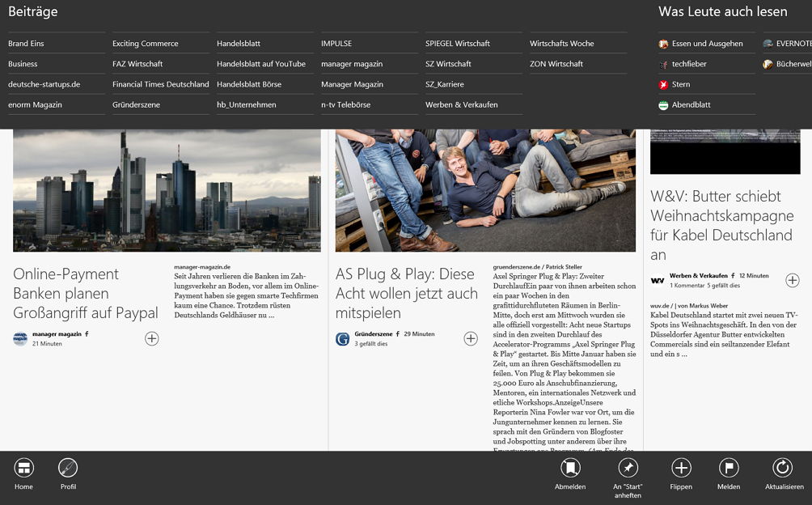The height and width of the screenshot is (505, 812).
Task: Click the Flippen plus icon
Action: tap(681, 468)
